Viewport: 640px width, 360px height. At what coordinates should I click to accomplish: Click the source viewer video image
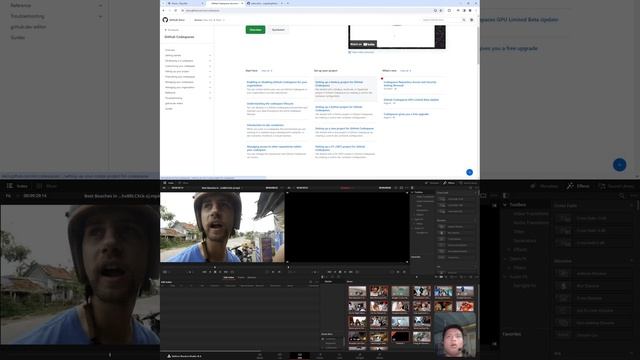pos(222,227)
